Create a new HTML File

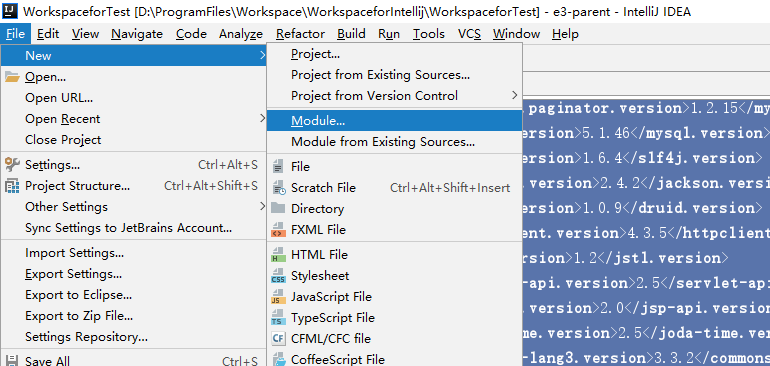pyautogui.click(x=394, y=255)
